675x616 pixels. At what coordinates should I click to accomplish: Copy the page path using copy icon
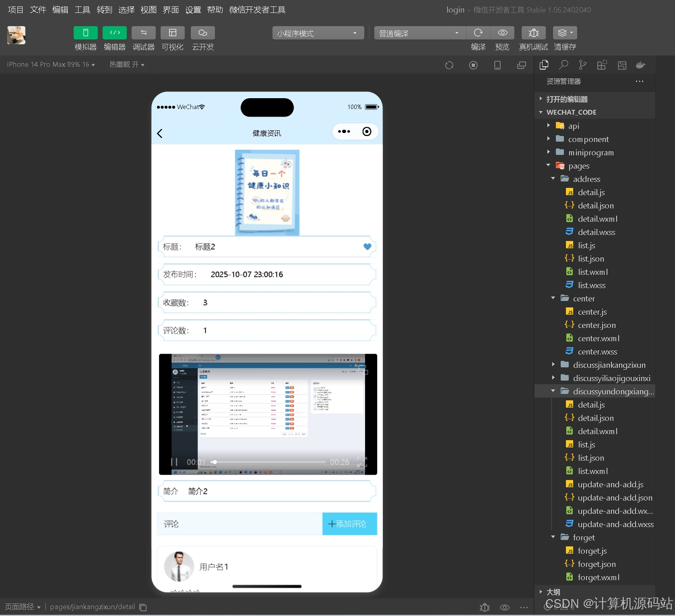coord(143,607)
